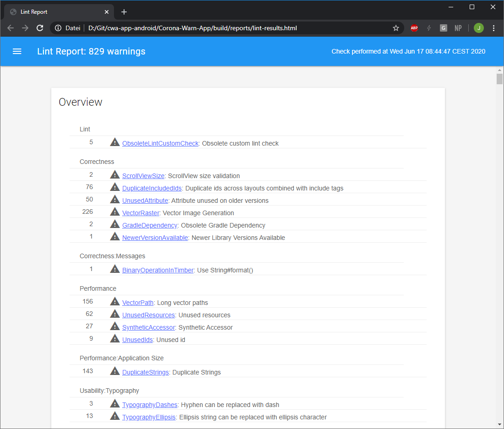Click the browser back arrow
Screen dimensions: 504x429
11,28
